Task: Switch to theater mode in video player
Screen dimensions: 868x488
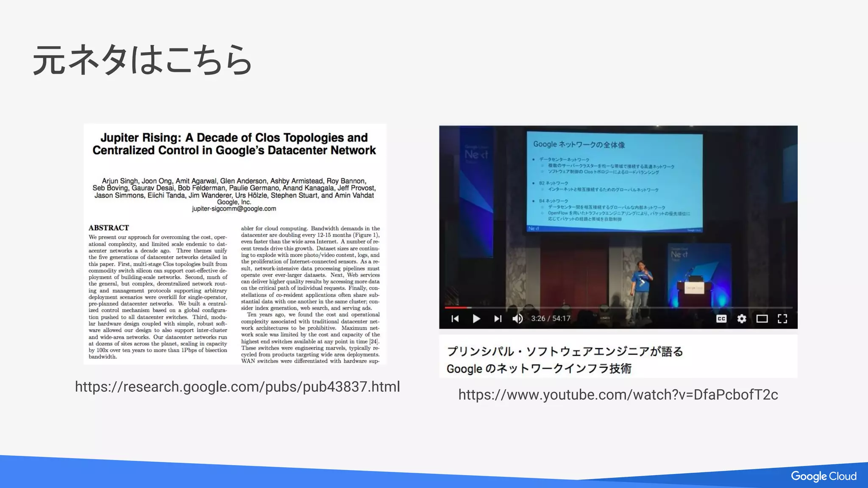Action: point(762,319)
